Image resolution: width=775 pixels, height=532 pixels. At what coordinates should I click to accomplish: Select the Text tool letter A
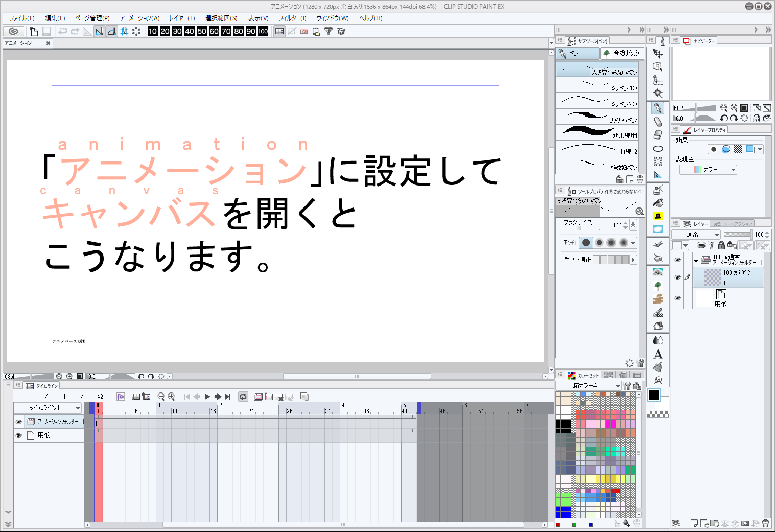coord(658,354)
